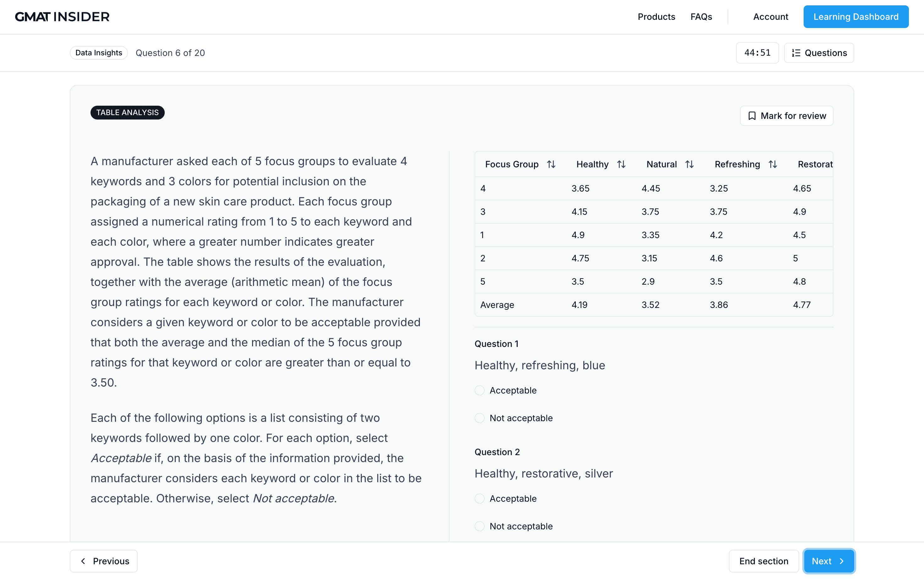Click the list icon beside Questions
The image size is (924, 580).
point(796,53)
